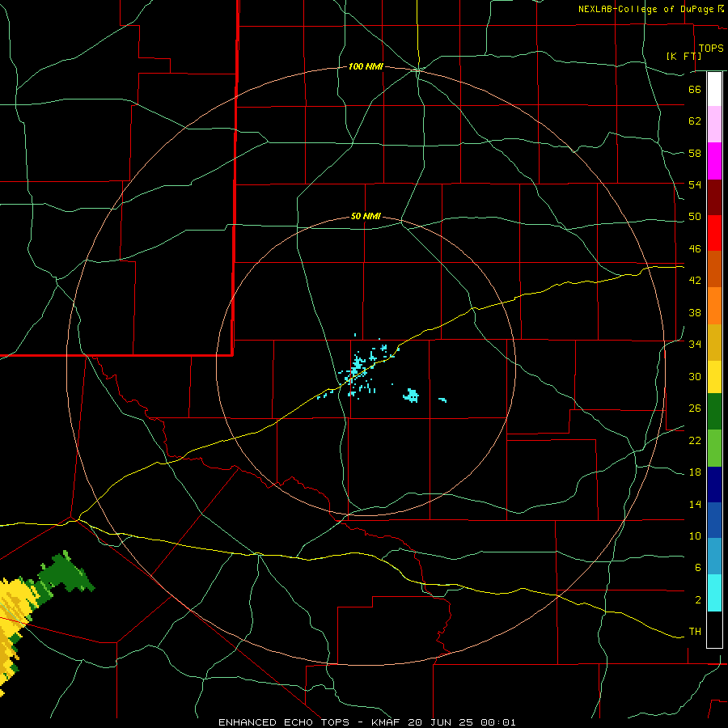
Task: Click the white 66 kft legend swatch
Action: tap(714, 89)
